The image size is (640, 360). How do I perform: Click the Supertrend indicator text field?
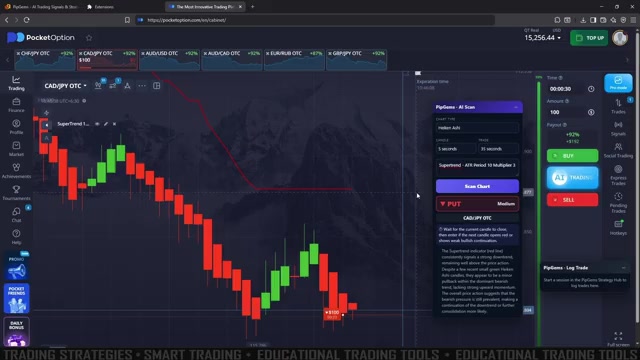pyautogui.click(x=477, y=167)
